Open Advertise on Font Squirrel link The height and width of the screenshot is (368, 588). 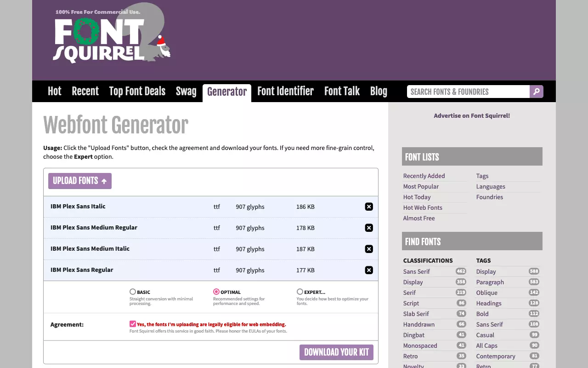[x=472, y=115]
